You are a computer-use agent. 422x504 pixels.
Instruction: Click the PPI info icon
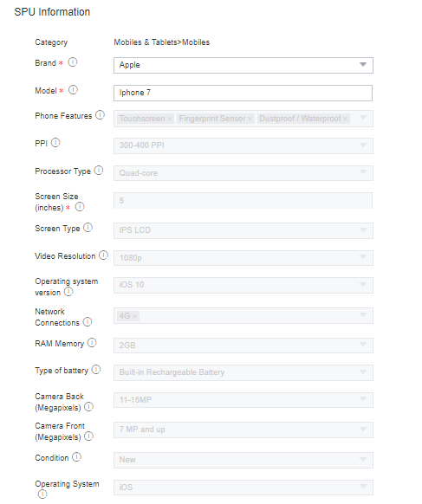pos(55,142)
